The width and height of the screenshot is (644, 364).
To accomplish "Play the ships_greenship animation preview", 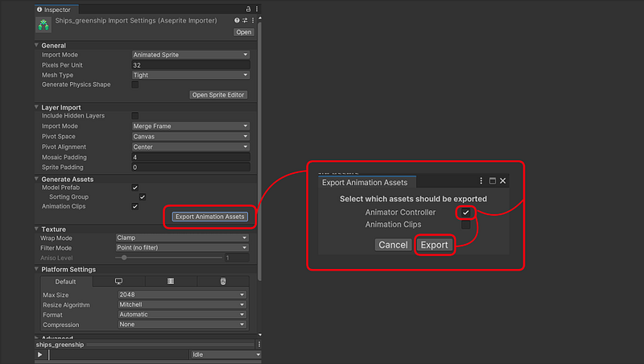I will (39, 354).
